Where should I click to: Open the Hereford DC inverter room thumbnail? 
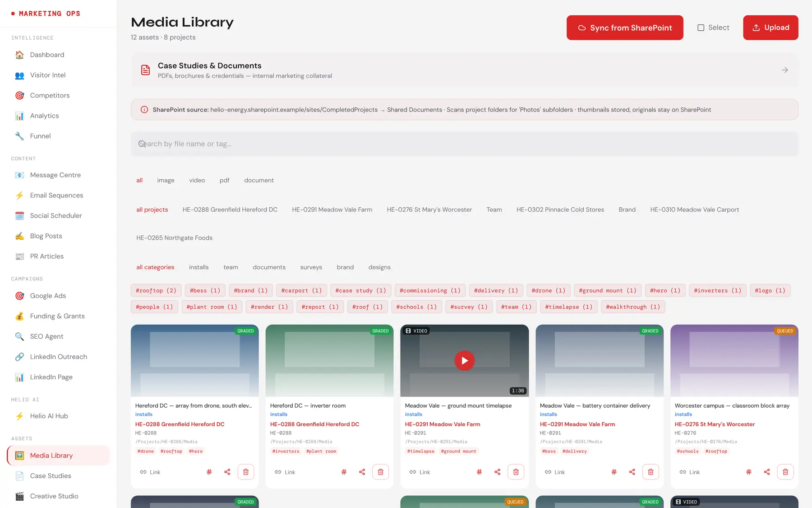[x=329, y=360]
